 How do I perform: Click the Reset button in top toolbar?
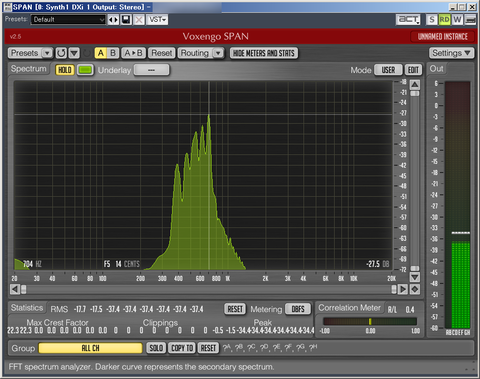pos(162,53)
